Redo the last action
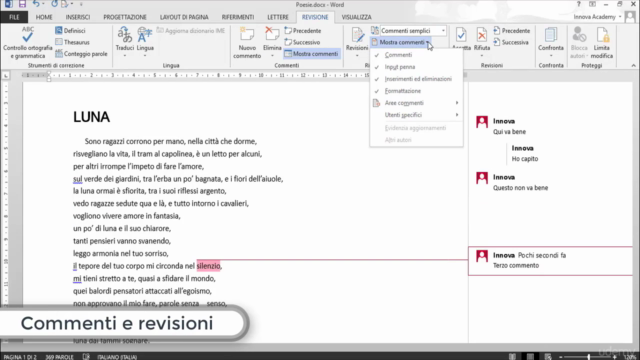 [54, 4]
